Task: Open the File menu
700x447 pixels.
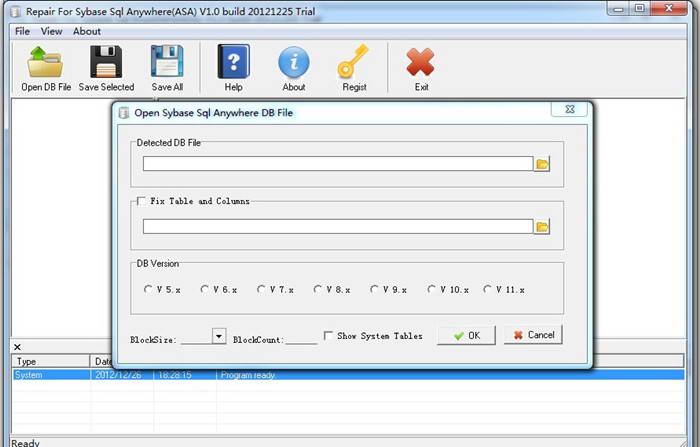Action: pos(22,31)
